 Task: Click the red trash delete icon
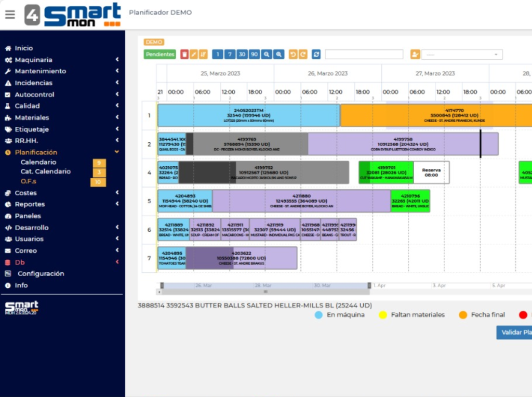[184, 55]
